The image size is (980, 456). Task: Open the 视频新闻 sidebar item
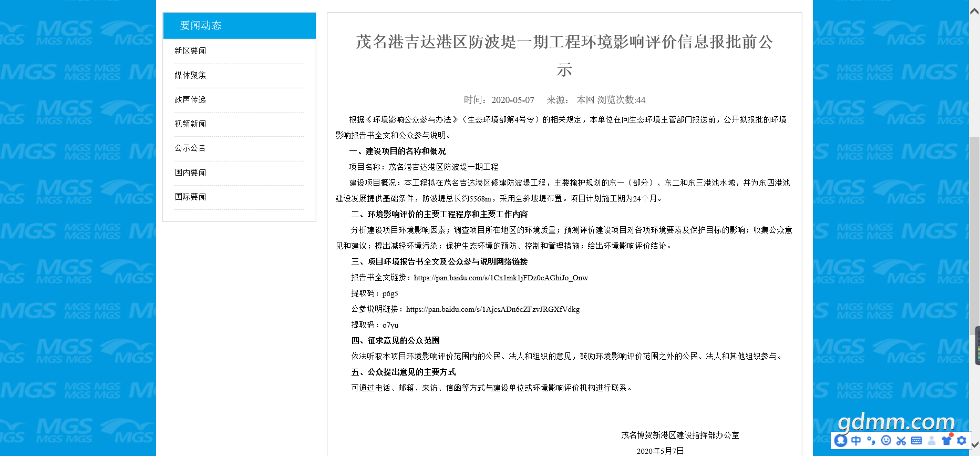tap(190, 124)
